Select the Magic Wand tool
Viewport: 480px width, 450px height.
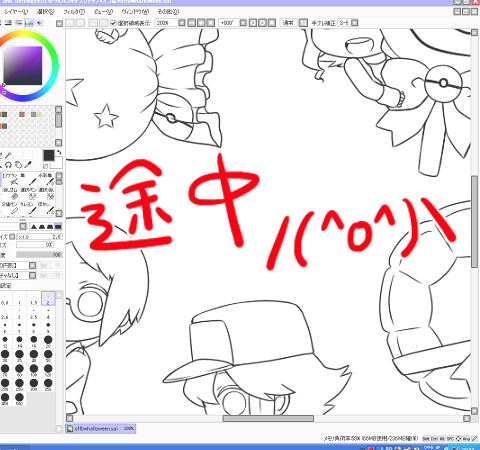(8, 155)
